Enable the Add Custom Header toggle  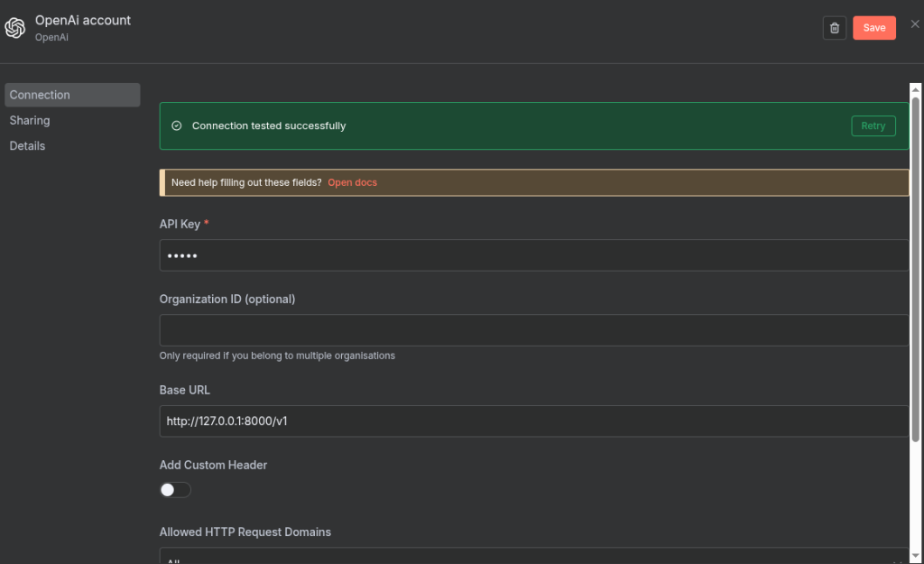click(175, 490)
